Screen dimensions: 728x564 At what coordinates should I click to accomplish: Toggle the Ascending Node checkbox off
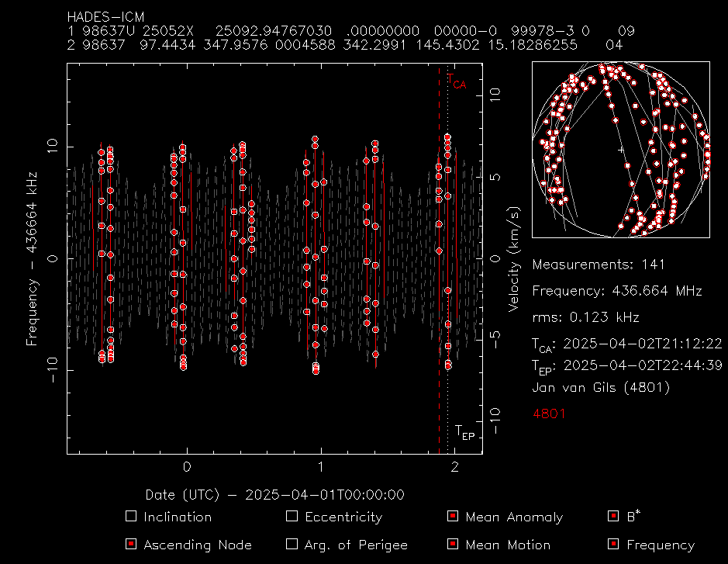[x=131, y=545]
